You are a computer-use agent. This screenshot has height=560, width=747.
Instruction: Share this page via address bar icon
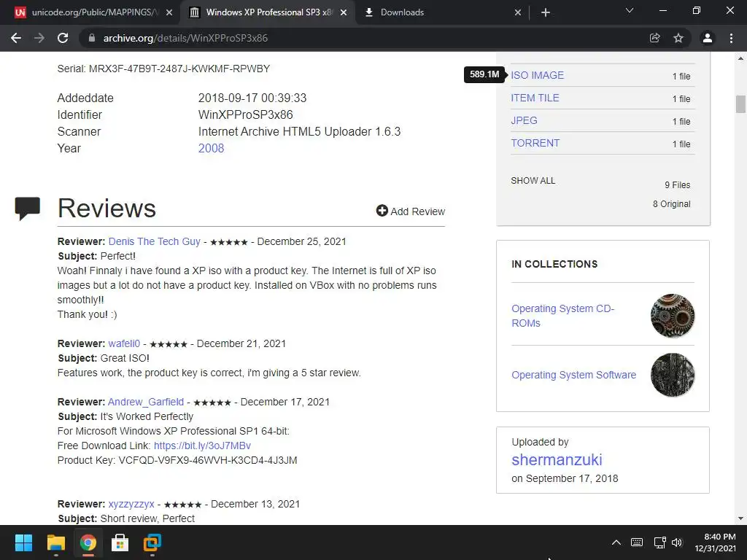click(655, 38)
